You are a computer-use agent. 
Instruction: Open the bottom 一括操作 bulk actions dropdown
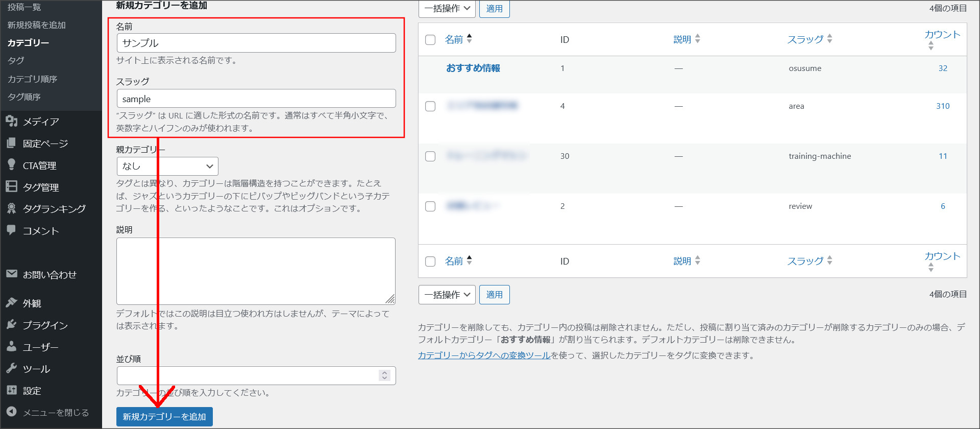447,295
